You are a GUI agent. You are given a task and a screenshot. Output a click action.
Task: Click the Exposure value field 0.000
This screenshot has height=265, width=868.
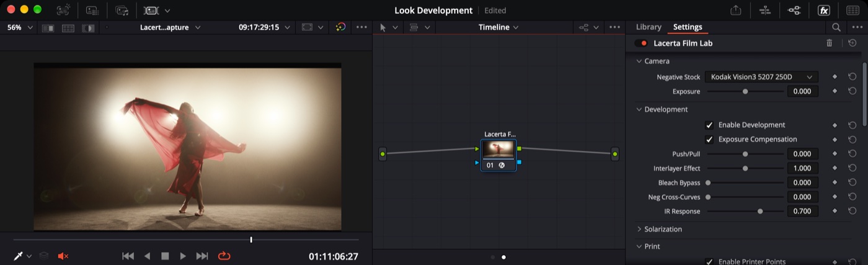pos(802,91)
